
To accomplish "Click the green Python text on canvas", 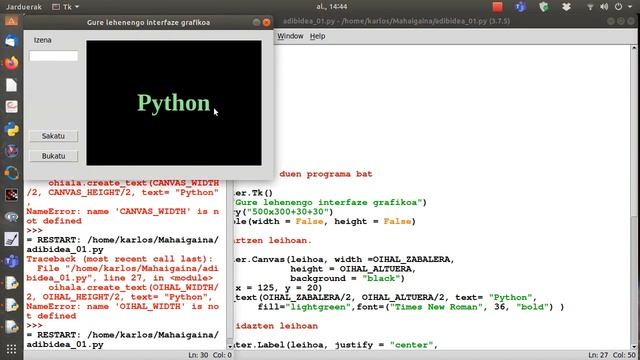I will (x=173, y=103).
